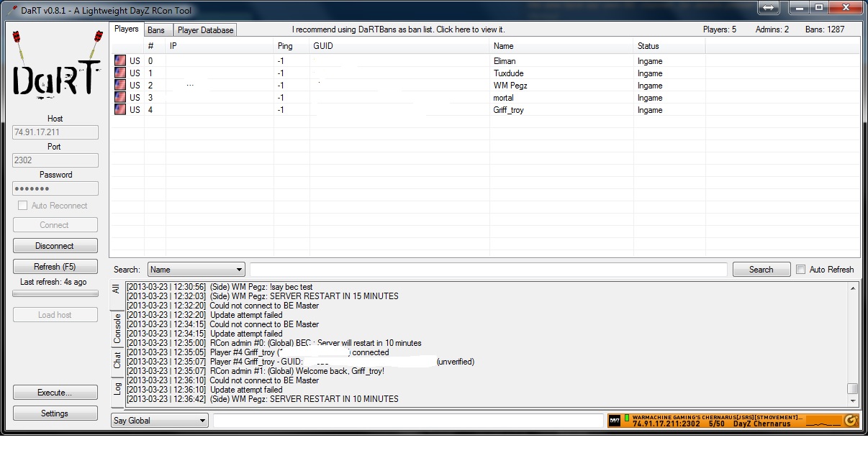Select player name WM Pegz in the list
The height and width of the screenshot is (453, 868).
coord(510,86)
